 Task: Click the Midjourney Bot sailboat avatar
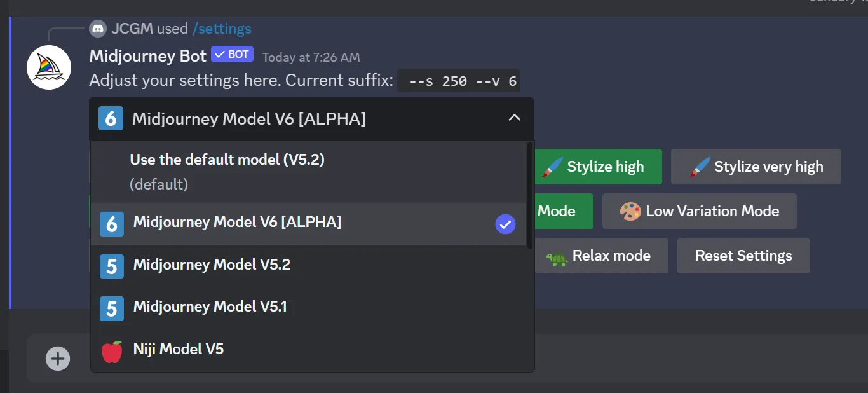point(49,67)
